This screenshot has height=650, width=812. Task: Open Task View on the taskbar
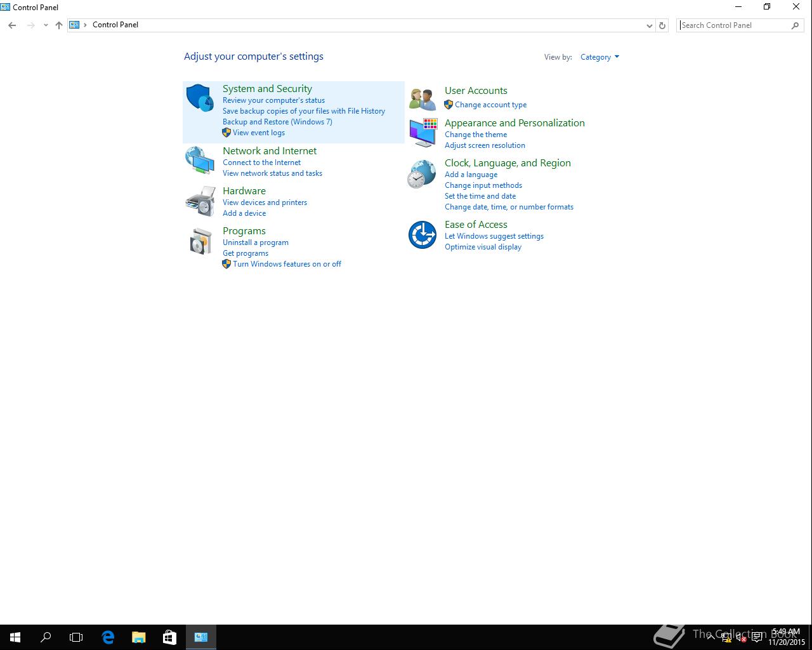(x=76, y=637)
